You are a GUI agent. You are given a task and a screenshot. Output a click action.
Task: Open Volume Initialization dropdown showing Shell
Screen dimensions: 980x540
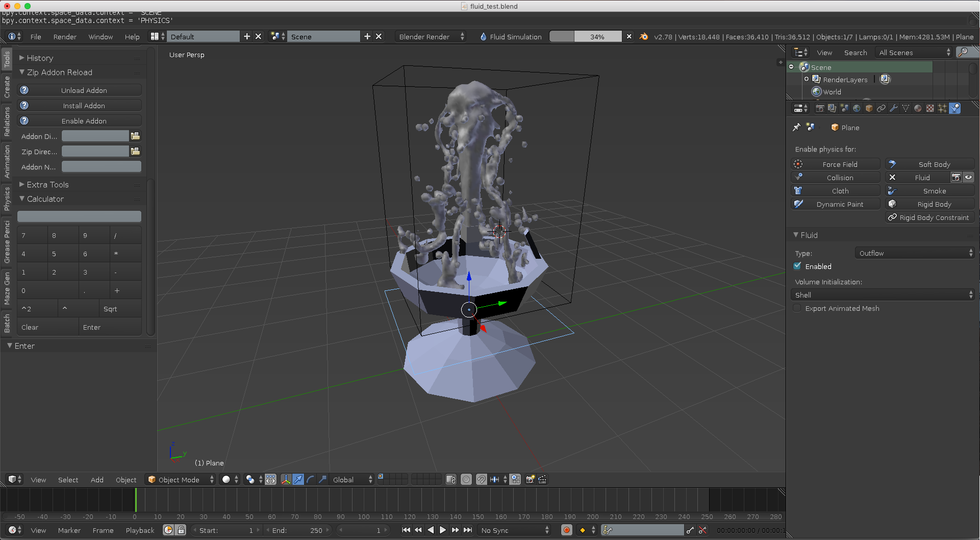(883, 294)
